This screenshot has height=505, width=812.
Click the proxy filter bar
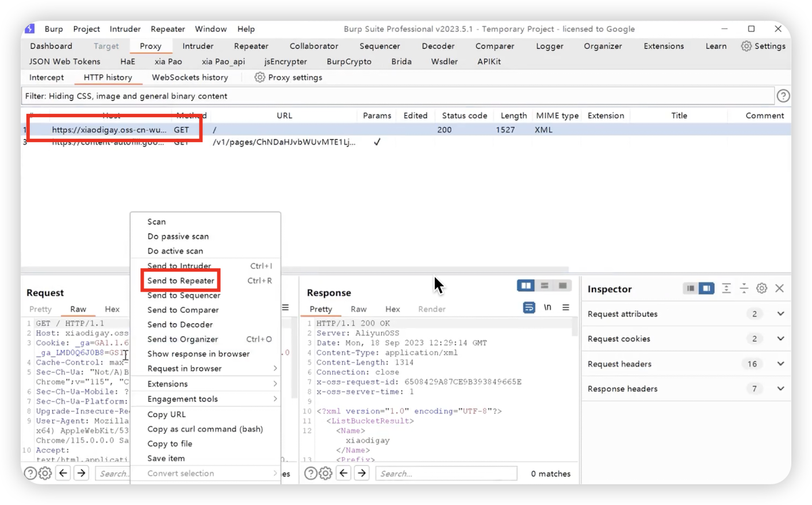(x=398, y=96)
